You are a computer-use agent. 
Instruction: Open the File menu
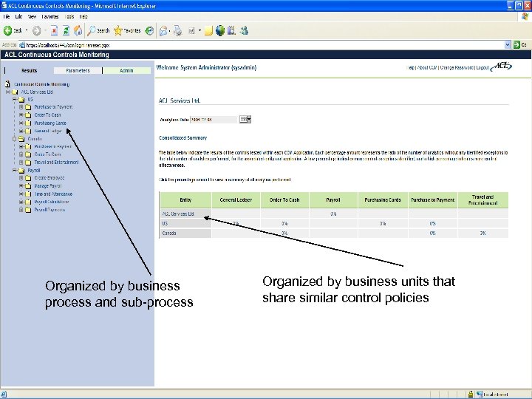(7, 16)
